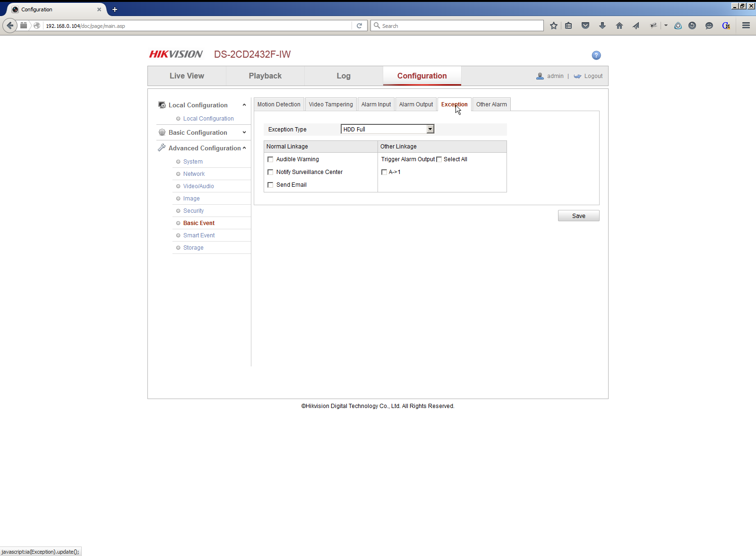Click the Advanced Configuration wrench icon

(x=162, y=148)
